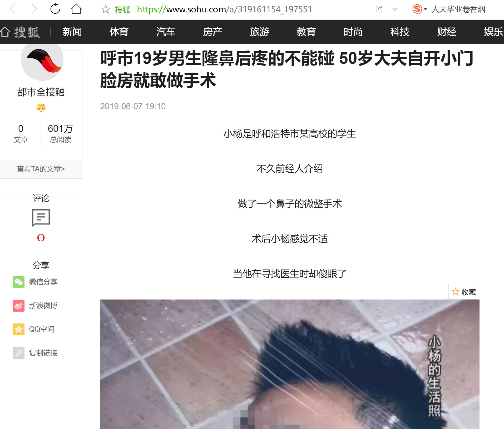Click the QQ空间 label
Viewport: 504px width, 429px height.
pos(42,329)
